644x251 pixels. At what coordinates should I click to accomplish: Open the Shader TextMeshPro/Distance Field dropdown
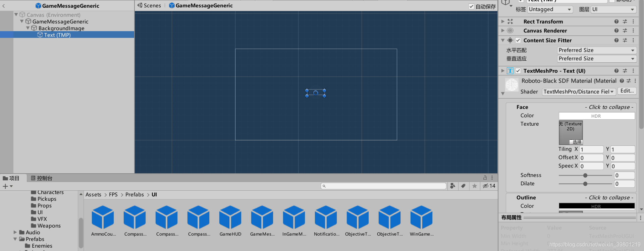[579, 91]
